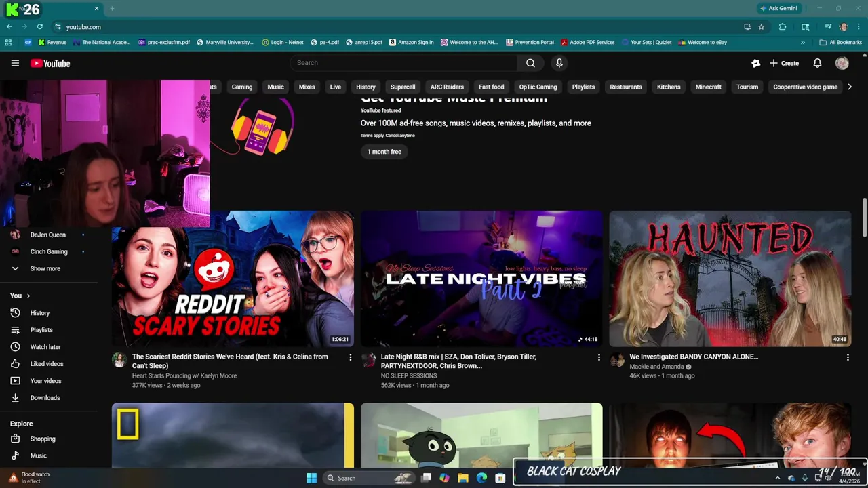Open Task View on the taskbar
The image size is (868, 488).
pyautogui.click(x=426, y=478)
